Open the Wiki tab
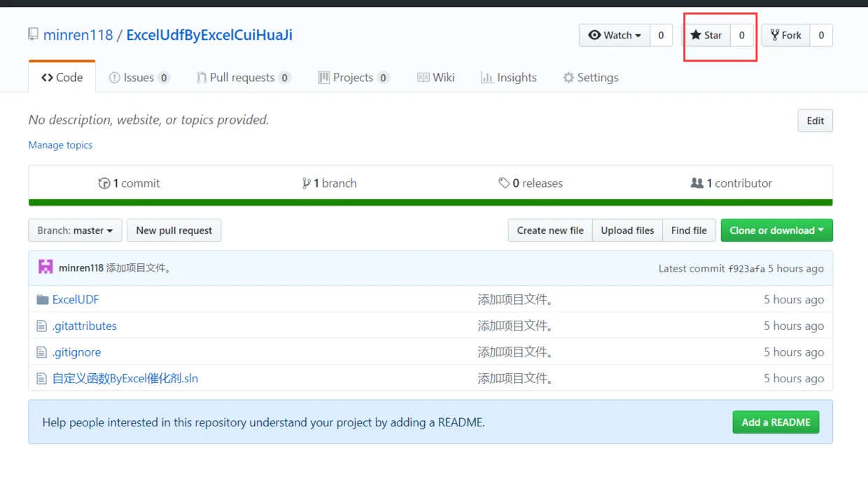Screen dimensions: 868x479 (436, 78)
